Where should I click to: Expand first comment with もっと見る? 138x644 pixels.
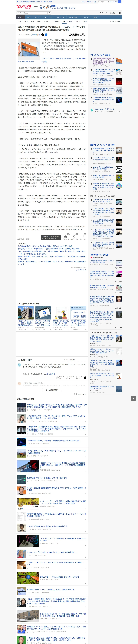point(51,374)
